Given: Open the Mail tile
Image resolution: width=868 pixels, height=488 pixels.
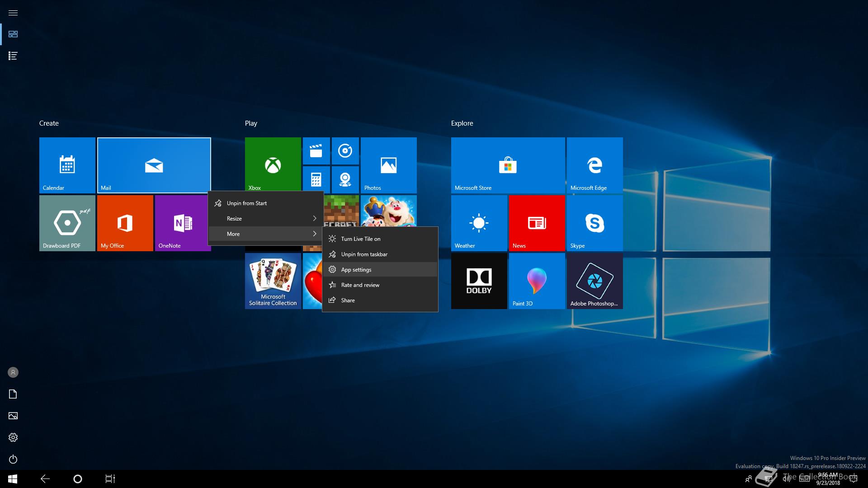Looking at the screenshot, I should pyautogui.click(x=154, y=165).
